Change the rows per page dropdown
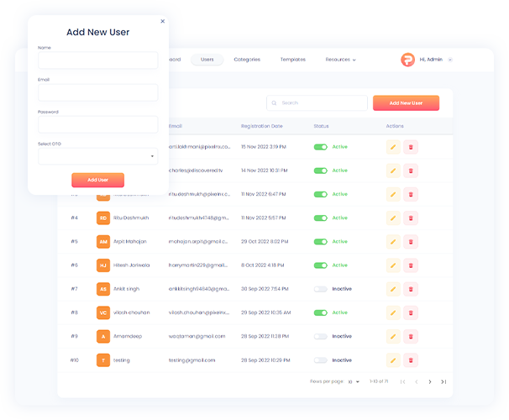Screen dimensions: 509x420 (x=354, y=381)
